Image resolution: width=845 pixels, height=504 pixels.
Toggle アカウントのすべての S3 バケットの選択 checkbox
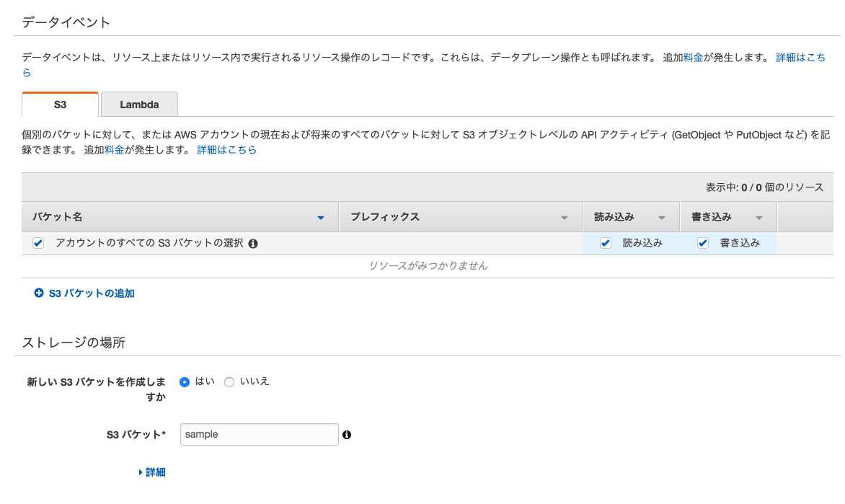pyautogui.click(x=38, y=244)
